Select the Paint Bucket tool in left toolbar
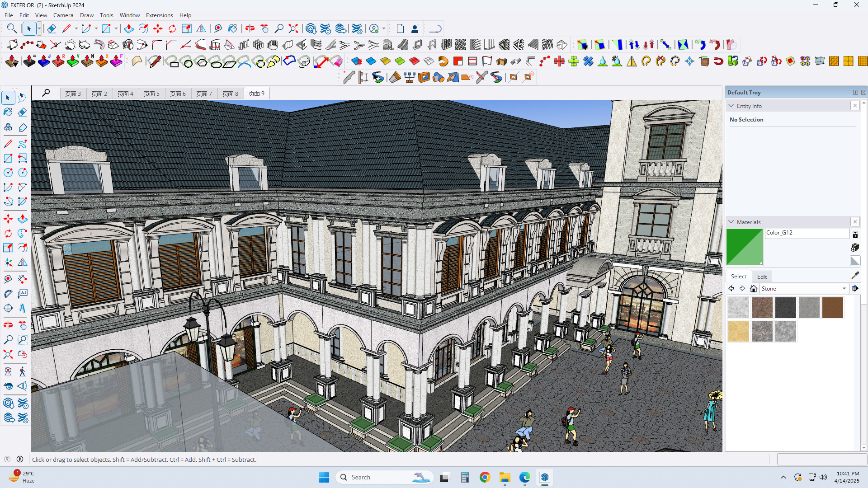The width and height of the screenshot is (868, 488). click(8, 112)
